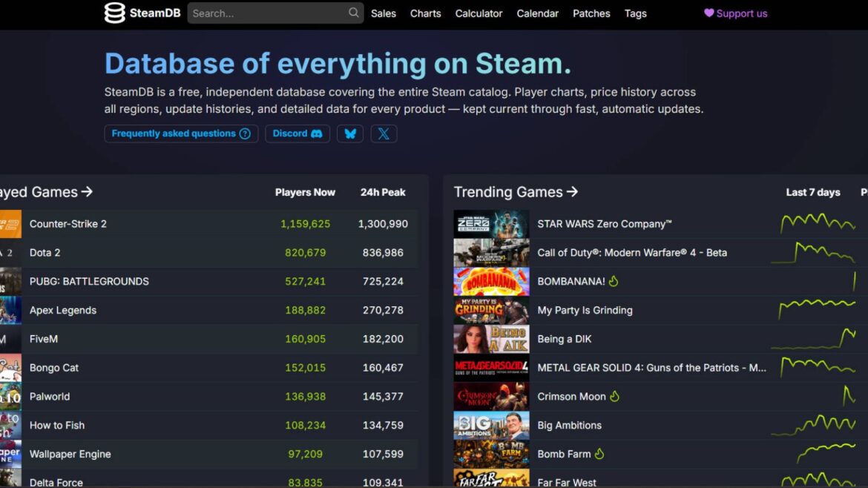This screenshot has width=868, height=488.
Task: Open the Palworld game link
Action: tap(49, 396)
